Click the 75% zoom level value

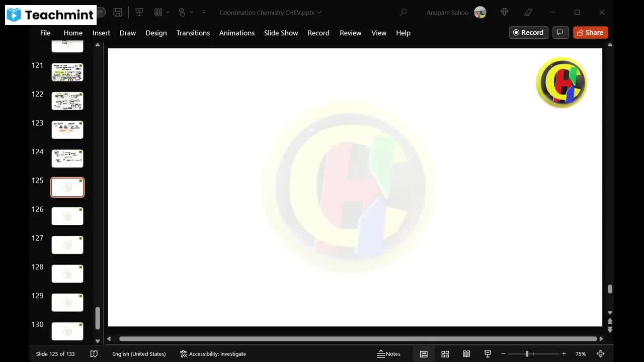[x=581, y=354]
